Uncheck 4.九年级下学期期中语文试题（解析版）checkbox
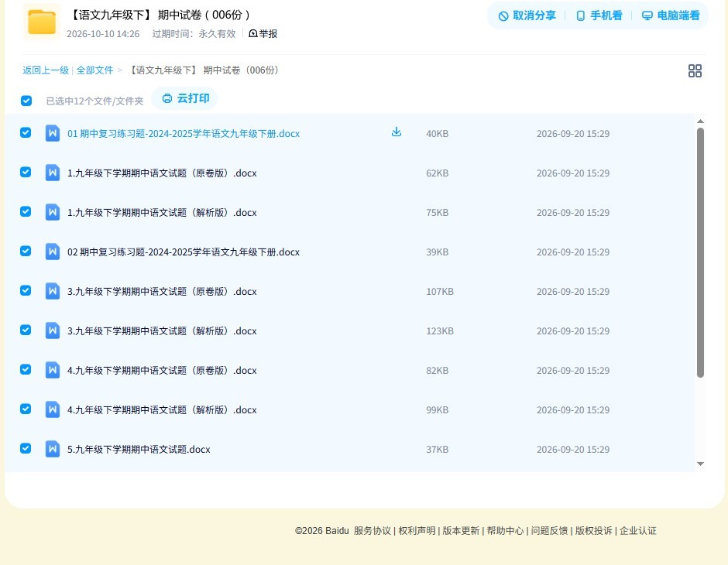 [26, 409]
